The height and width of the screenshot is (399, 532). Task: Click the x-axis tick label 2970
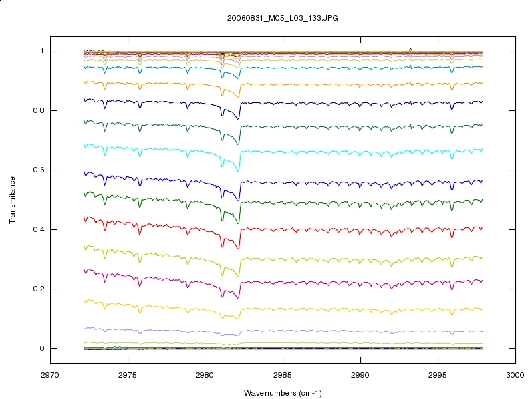click(50, 375)
